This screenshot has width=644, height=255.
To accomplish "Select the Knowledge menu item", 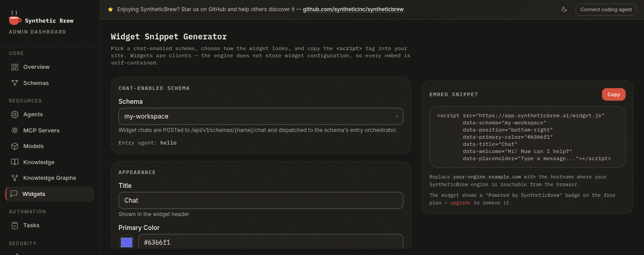I will click(50, 162).
